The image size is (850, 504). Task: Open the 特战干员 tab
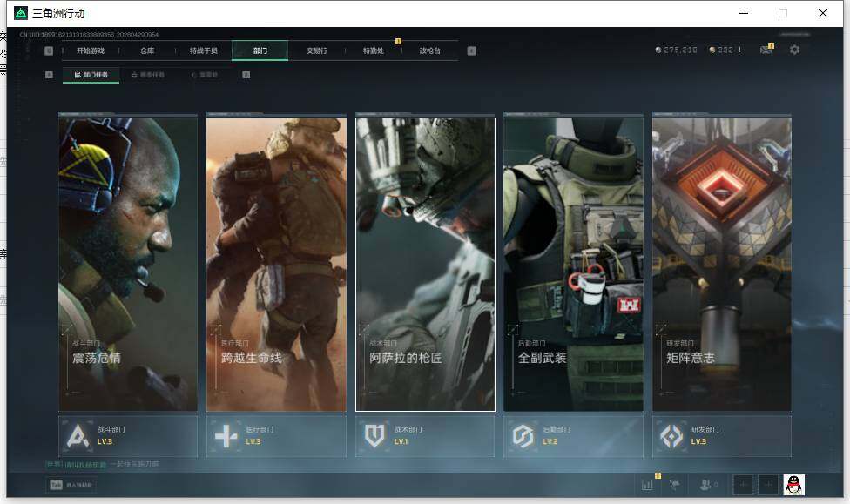coord(203,50)
